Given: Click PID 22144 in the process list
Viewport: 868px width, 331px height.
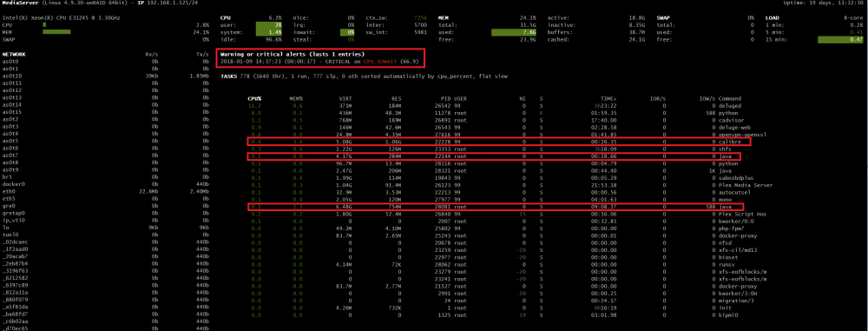Looking at the screenshot, I should 442,157.
